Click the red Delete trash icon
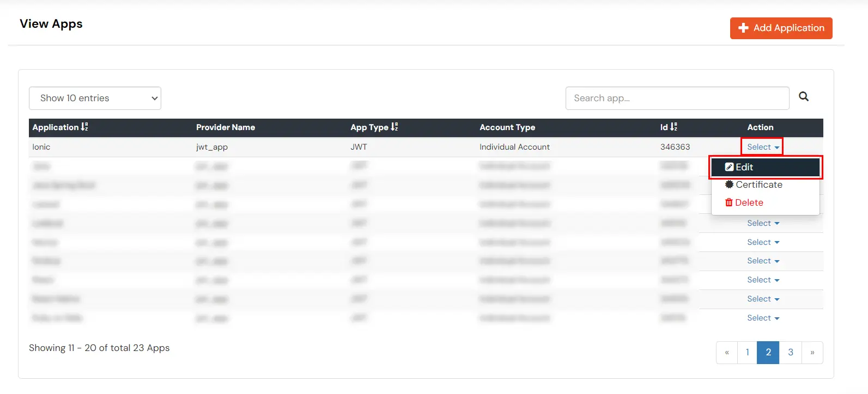The width and height of the screenshot is (868, 394). (x=729, y=202)
